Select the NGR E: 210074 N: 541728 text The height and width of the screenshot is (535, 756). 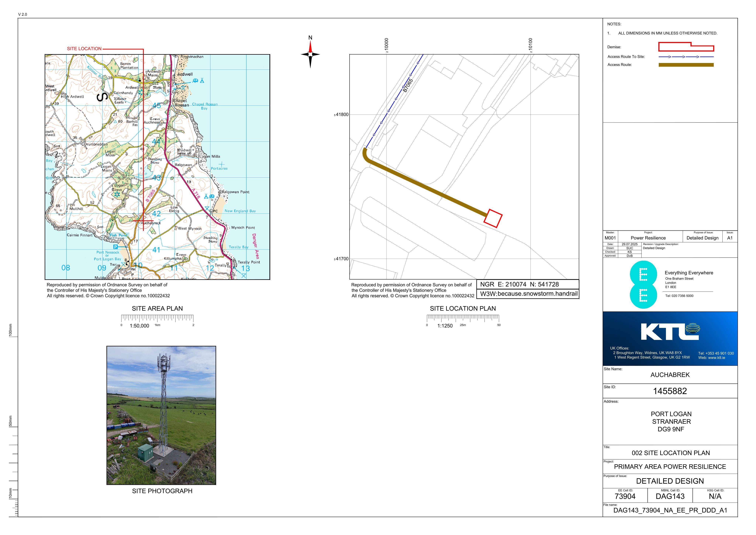coord(520,284)
